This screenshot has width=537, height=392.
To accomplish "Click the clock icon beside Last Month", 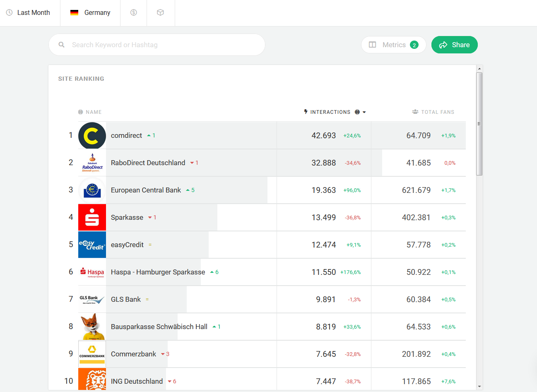I will 9,13.
